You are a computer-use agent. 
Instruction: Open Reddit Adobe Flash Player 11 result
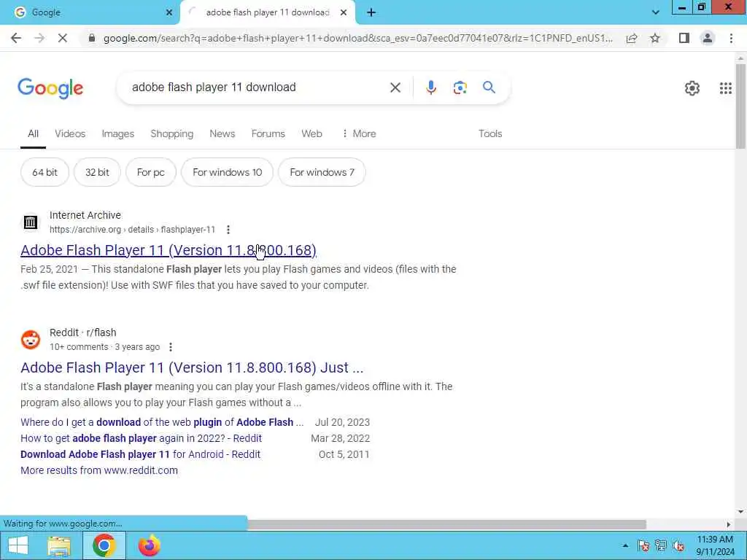pyautogui.click(x=192, y=367)
